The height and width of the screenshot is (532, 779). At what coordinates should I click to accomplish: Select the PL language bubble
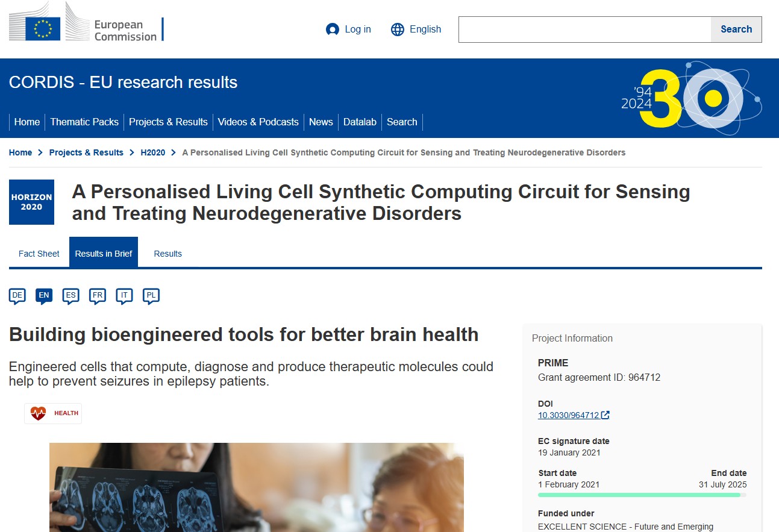pos(151,295)
